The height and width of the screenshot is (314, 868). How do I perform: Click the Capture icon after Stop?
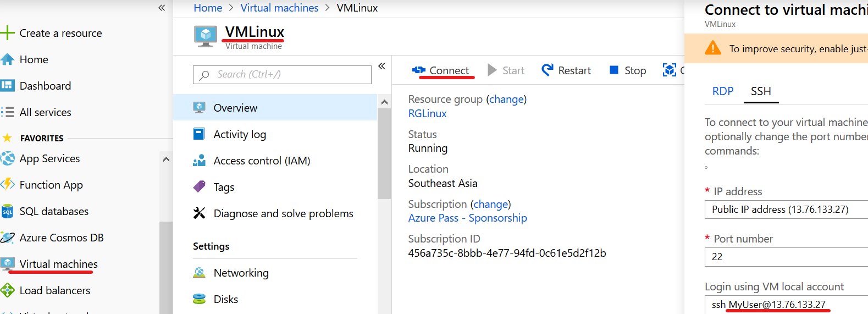(669, 70)
